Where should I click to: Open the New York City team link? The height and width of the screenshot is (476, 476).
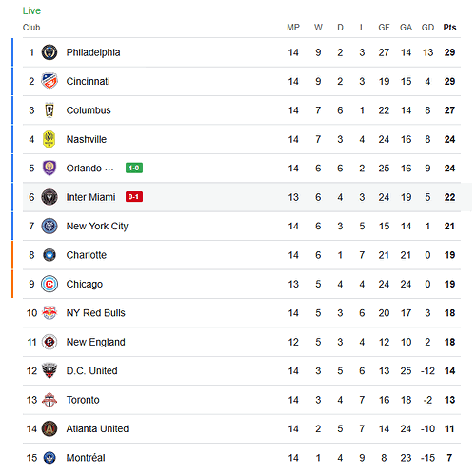[x=97, y=227]
